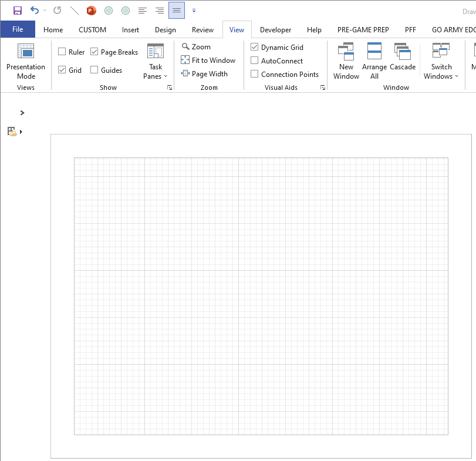Click the Align Left icon
Image resolution: width=476 pixels, height=461 pixels.
[143, 11]
